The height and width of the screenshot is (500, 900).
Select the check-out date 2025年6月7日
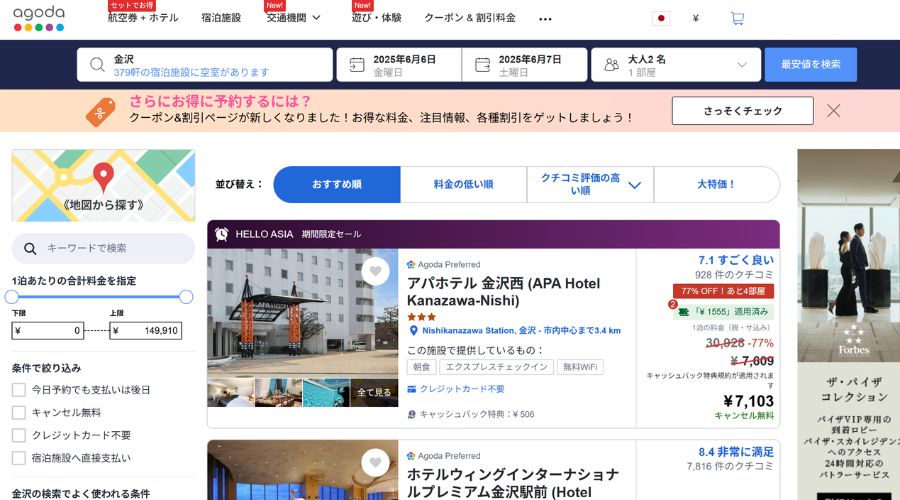[525, 65]
